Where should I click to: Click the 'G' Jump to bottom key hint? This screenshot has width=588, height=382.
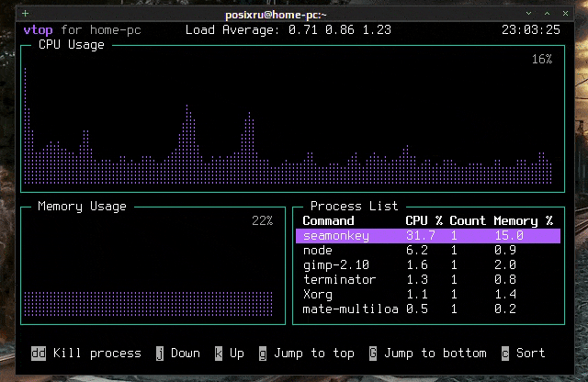[x=373, y=354]
